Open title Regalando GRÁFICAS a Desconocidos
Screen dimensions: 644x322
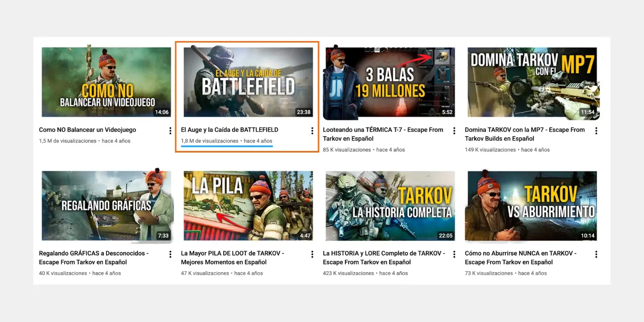pos(94,258)
